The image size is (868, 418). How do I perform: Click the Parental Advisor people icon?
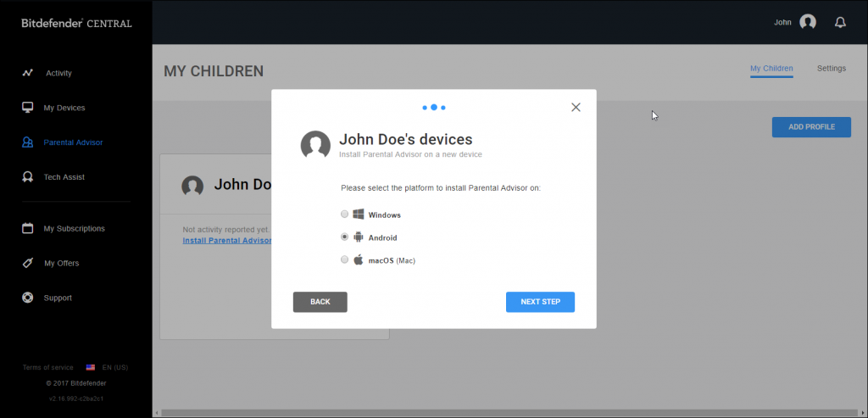[x=28, y=142]
